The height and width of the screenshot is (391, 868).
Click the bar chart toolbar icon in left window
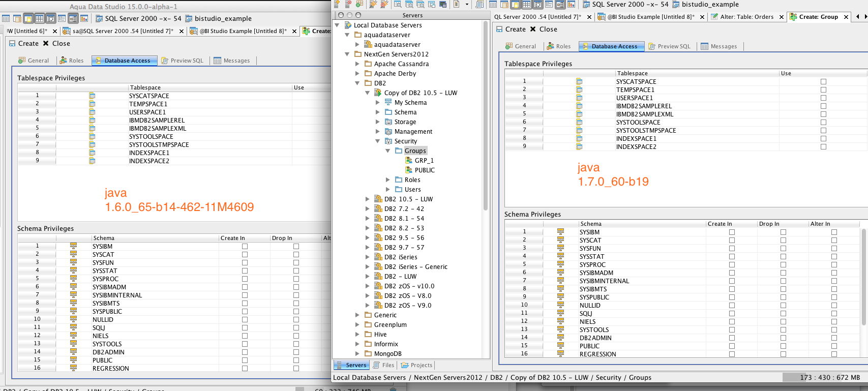(84, 18)
